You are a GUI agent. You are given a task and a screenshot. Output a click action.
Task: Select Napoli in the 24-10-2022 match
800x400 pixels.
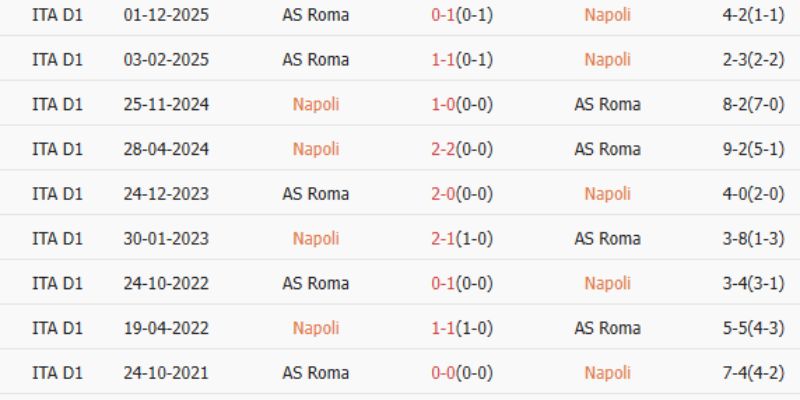[x=607, y=283]
